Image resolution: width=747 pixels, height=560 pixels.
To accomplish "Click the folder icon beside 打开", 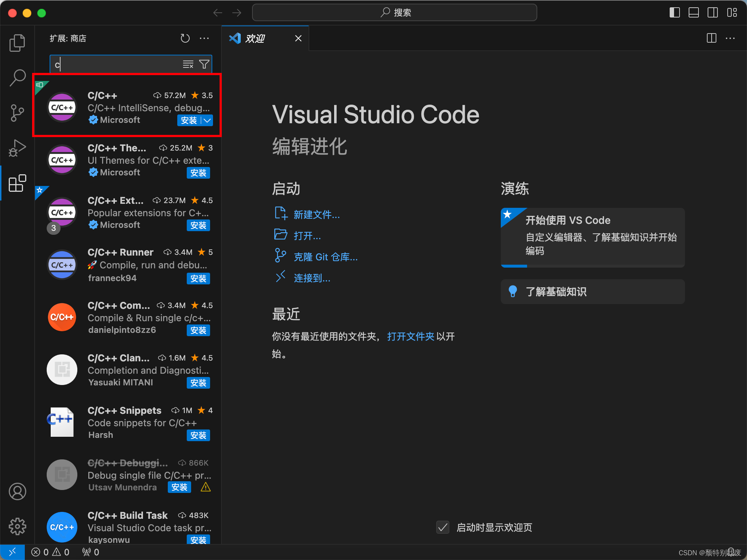I will (280, 234).
